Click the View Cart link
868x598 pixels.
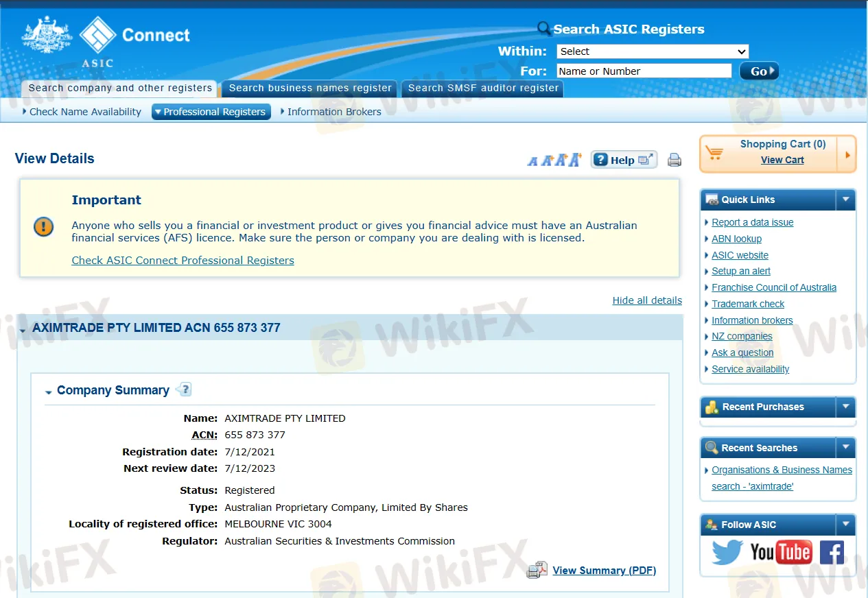point(782,160)
